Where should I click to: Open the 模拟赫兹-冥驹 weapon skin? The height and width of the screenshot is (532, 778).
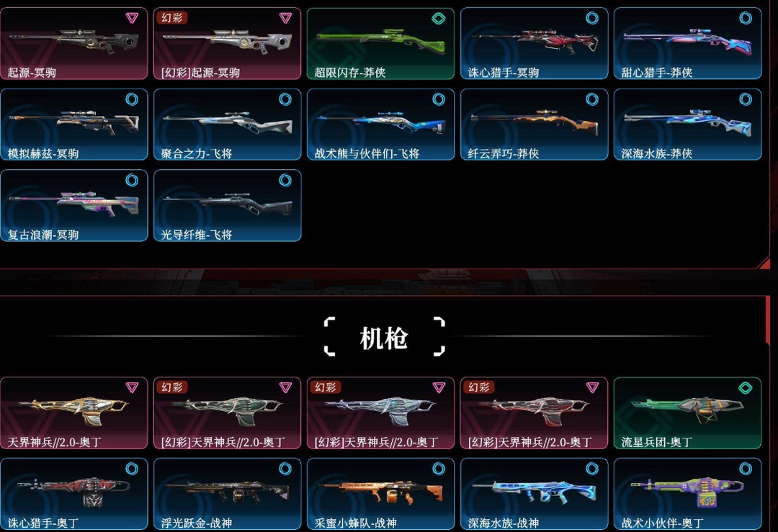point(74,125)
